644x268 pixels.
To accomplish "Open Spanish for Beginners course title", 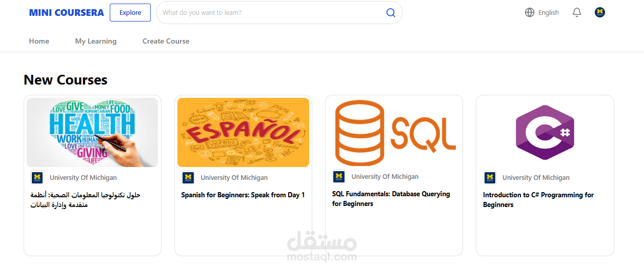I will (x=243, y=195).
